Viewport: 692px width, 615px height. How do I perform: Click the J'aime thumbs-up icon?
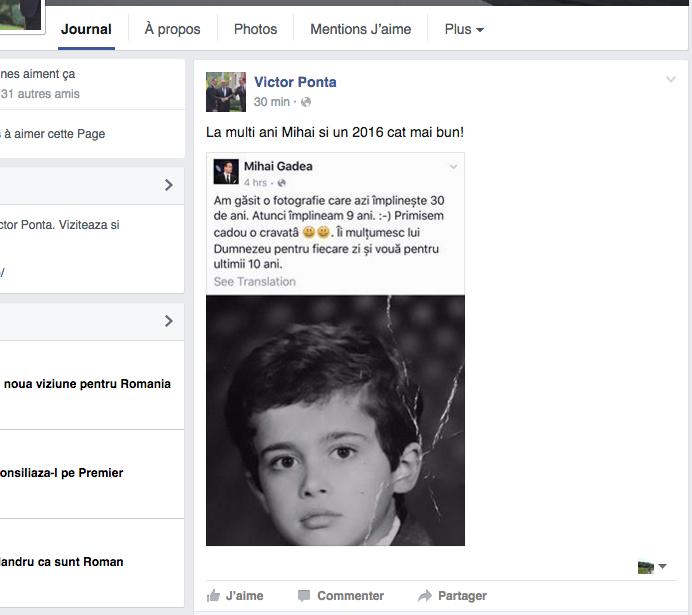pos(213,596)
